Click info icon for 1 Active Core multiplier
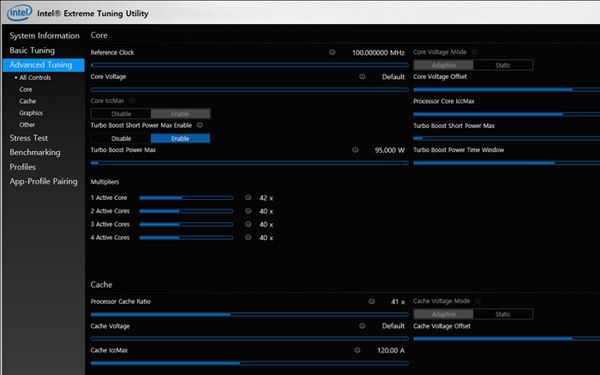Viewport: 600px width, 375px height. (x=248, y=197)
